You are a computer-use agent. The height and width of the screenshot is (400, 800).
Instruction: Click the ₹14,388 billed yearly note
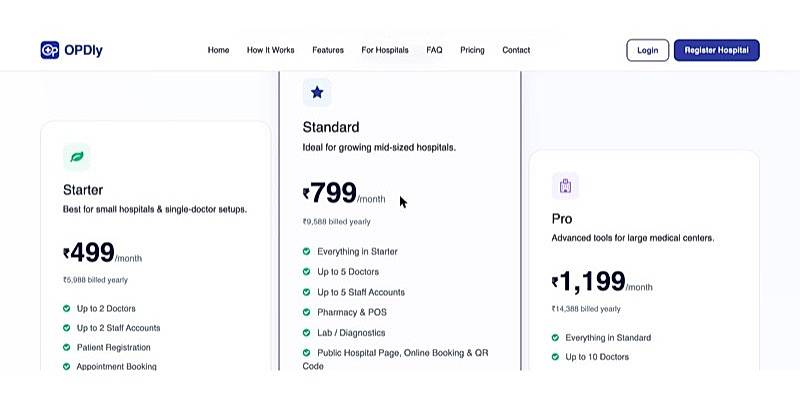tap(586, 309)
